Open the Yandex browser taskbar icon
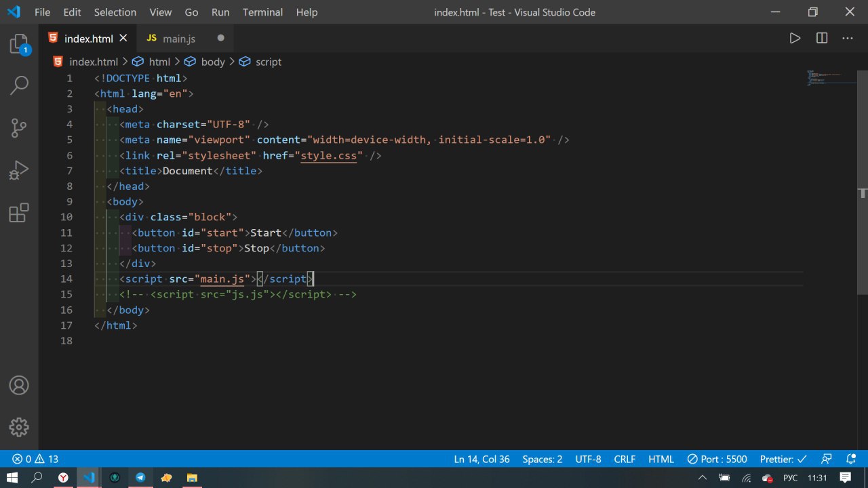The image size is (868, 488). tap(63, 478)
